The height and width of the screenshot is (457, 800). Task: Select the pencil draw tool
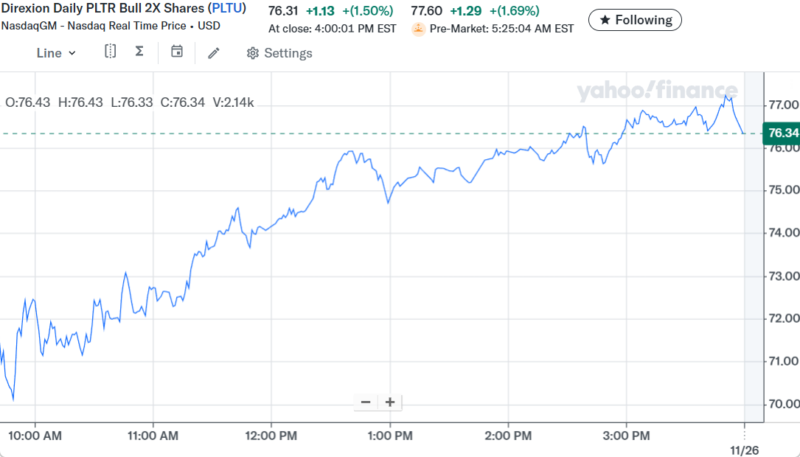click(214, 52)
